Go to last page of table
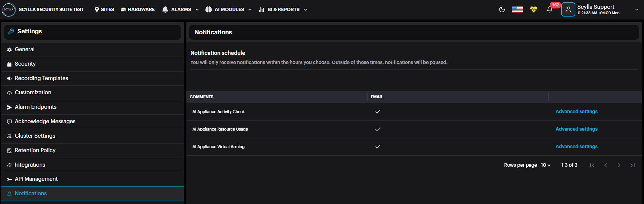 tap(632, 165)
